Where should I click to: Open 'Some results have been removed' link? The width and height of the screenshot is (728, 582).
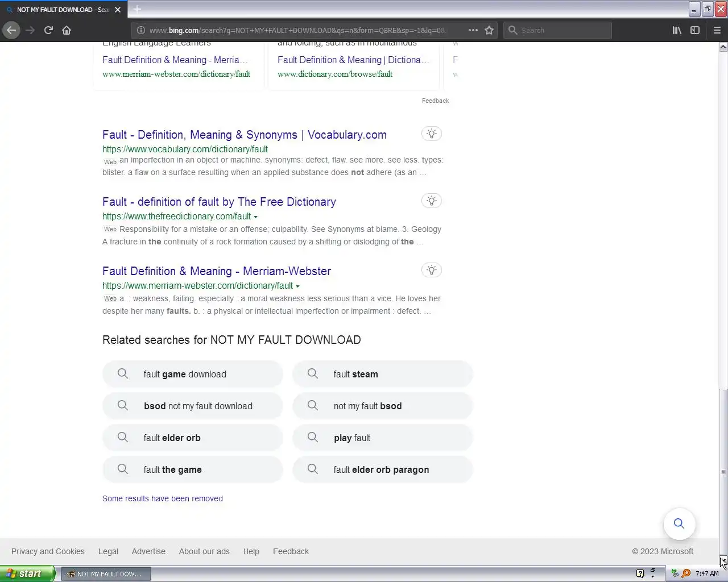tap(163, 498)
